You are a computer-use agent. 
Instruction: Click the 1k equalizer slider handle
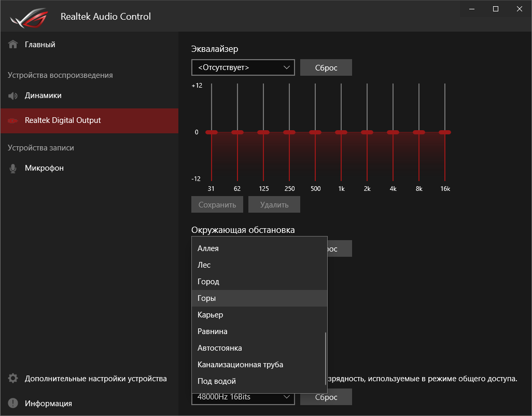pos(341,132)
